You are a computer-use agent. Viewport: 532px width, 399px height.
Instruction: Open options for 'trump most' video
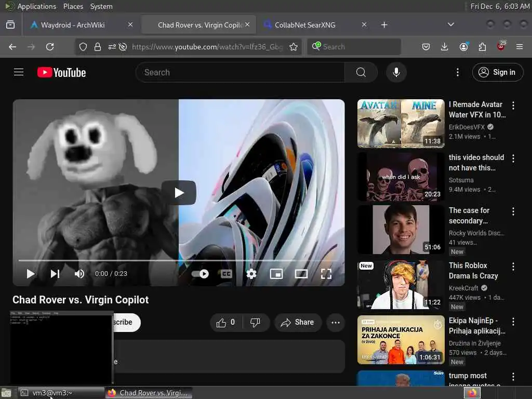click(x=513, y=377)
